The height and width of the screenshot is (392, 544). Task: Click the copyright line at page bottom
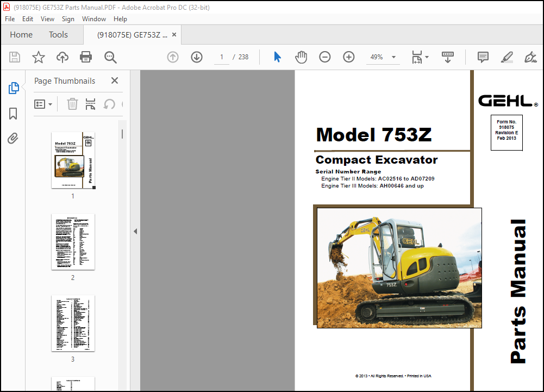(393, 376)
